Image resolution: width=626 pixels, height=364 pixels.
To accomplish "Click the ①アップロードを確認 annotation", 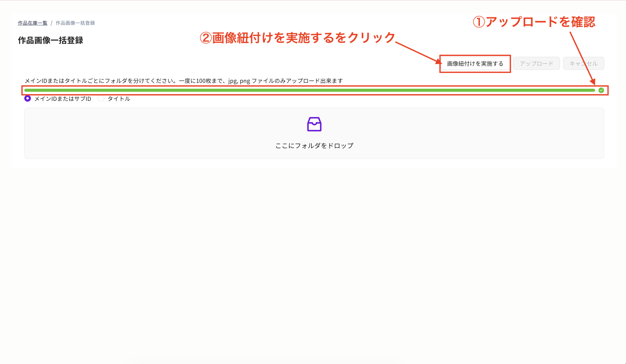I will click(x=534, y=22).
